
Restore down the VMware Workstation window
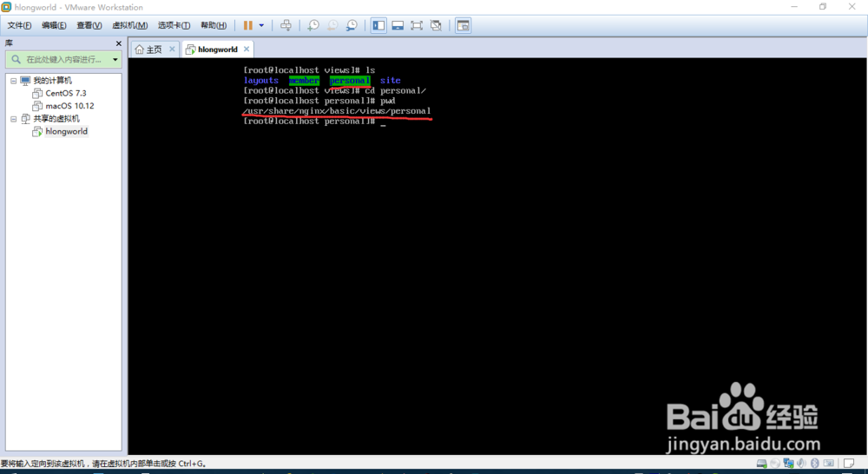pos(823,7)
